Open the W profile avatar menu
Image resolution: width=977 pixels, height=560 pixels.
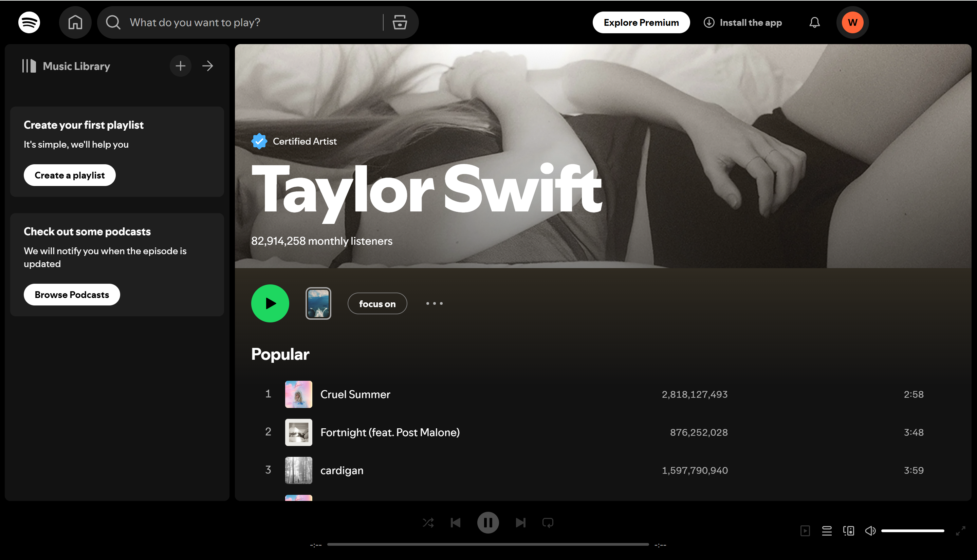[x=852, y=22]
